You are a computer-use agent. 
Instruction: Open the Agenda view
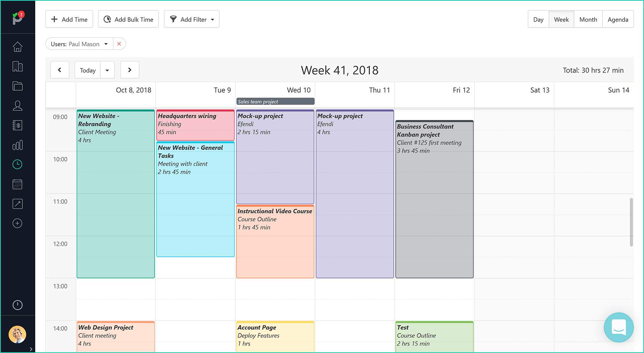tap(618, 19)
